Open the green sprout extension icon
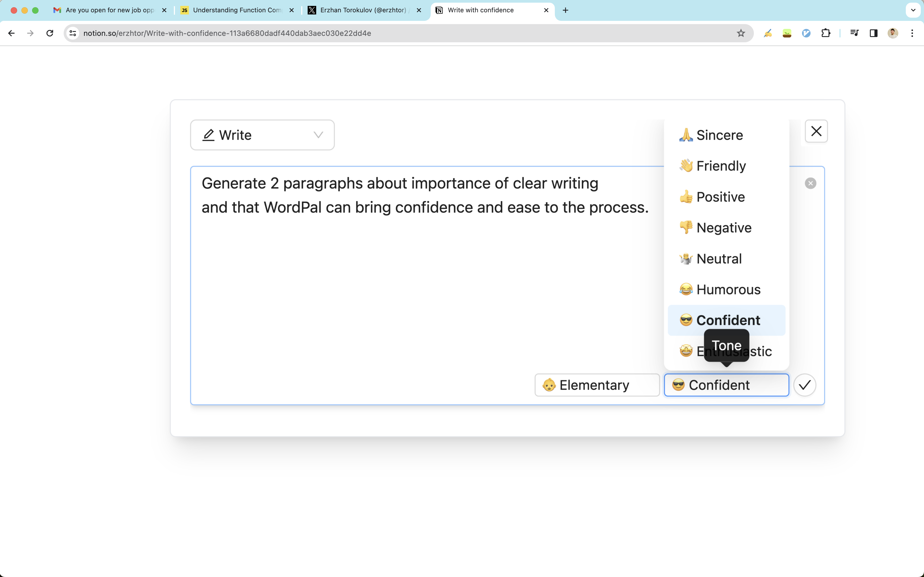Image resolution: width=924 pixels, height=577 pixels. coord(787,33)
